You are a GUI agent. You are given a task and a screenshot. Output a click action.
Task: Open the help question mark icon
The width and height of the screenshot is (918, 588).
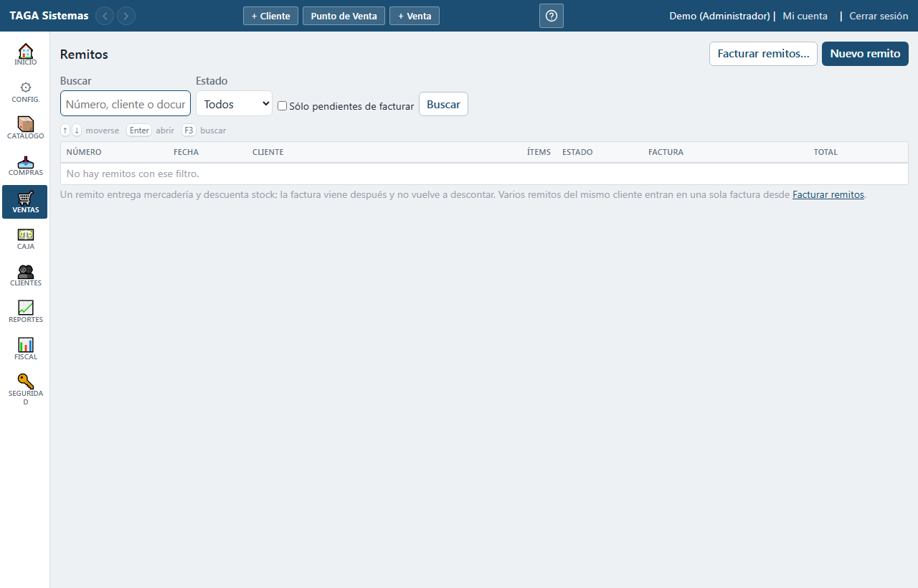point(552,16)
